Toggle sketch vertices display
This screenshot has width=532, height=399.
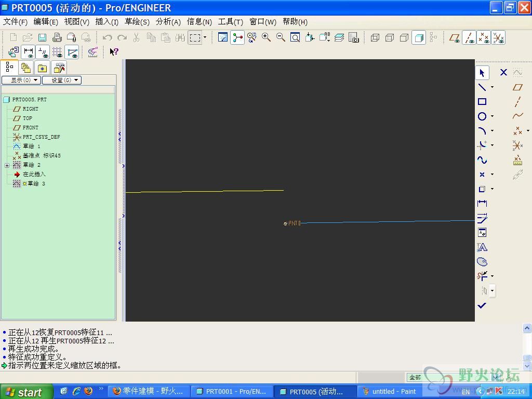(x=72, y=52)
